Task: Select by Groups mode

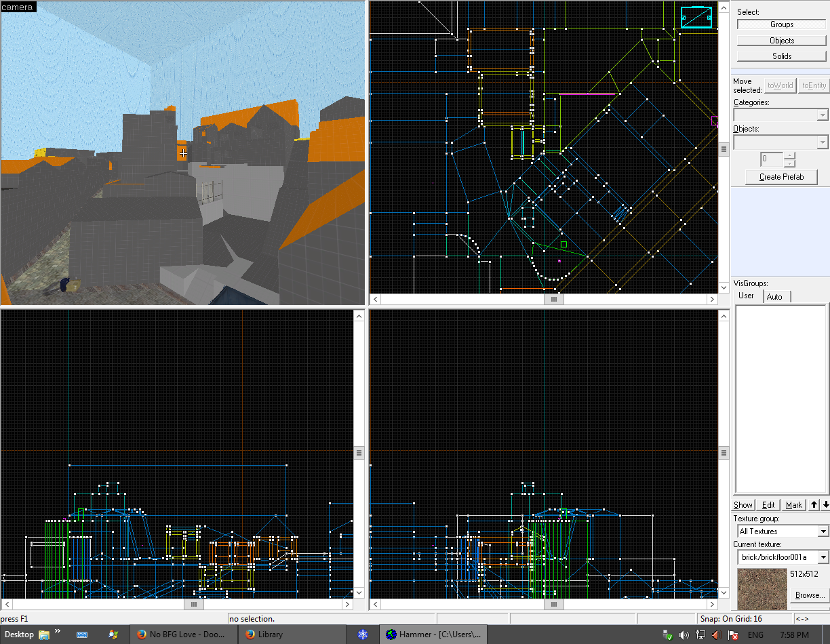Action: [782, 24]
